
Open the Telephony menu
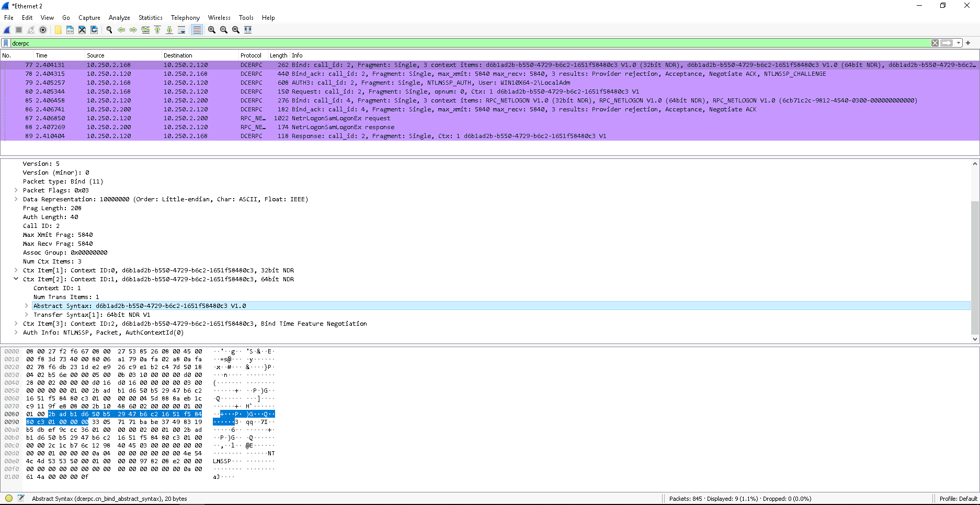click(x=185, y=17)
